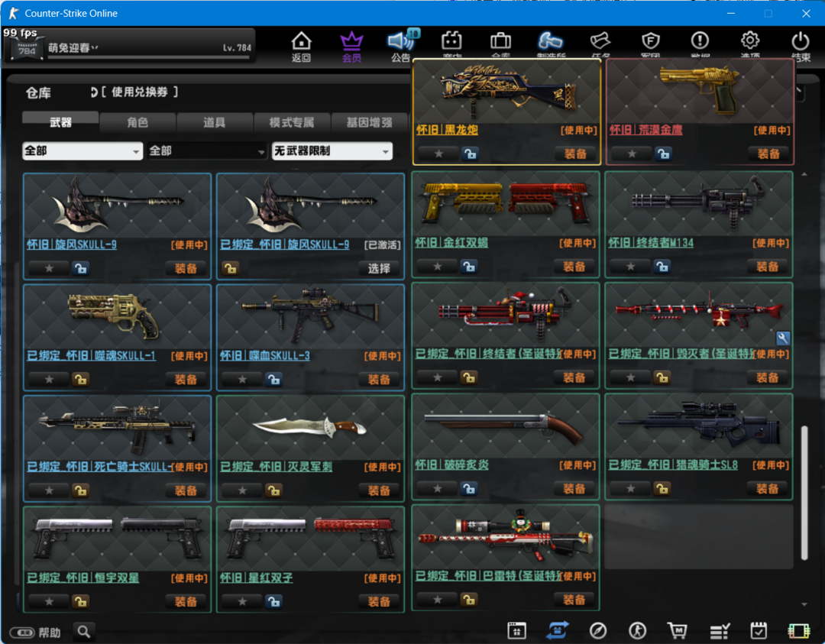The height and width of the screenshot is (644, 825).
Task: Select the 终结者 (圣诞特) minigun thumbnail
Action: tap(506, 315)
